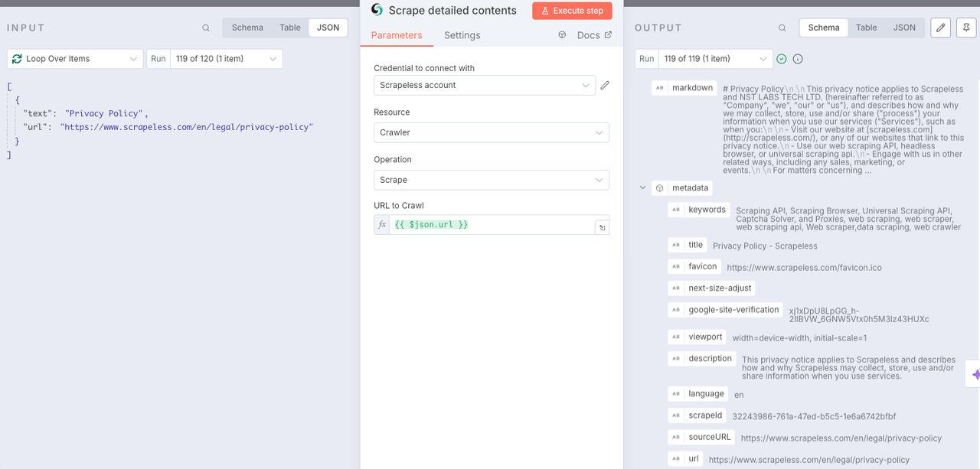Open the expression editor for URL to Crawl
Screen dimensions: 980x469
pos(602,227)
